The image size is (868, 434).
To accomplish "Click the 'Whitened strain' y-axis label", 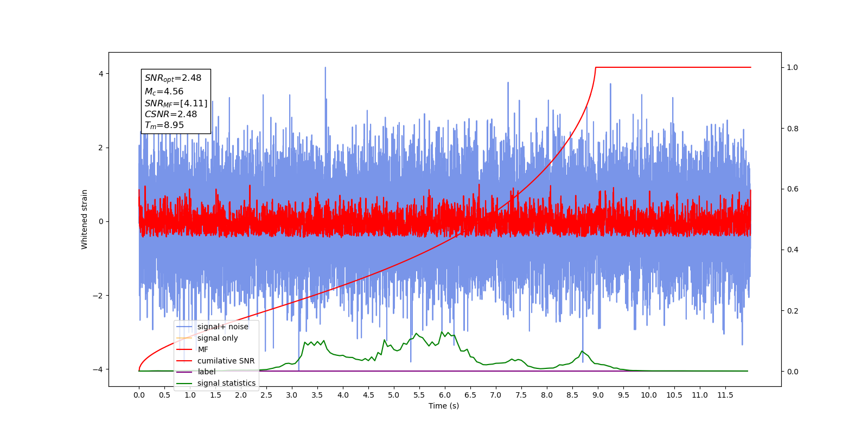I will (x=85, y=219).
